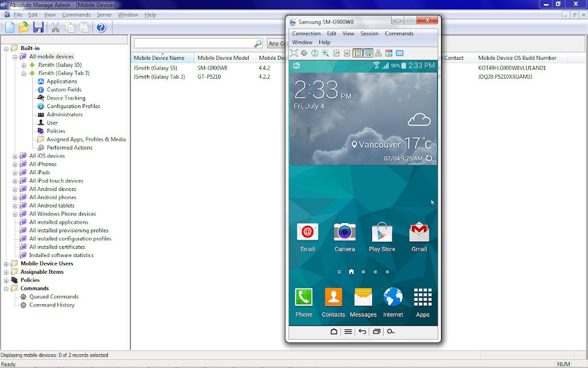Tap the Email app on the phone screen
Screen dimensions: 588x368
click(308, 237)
